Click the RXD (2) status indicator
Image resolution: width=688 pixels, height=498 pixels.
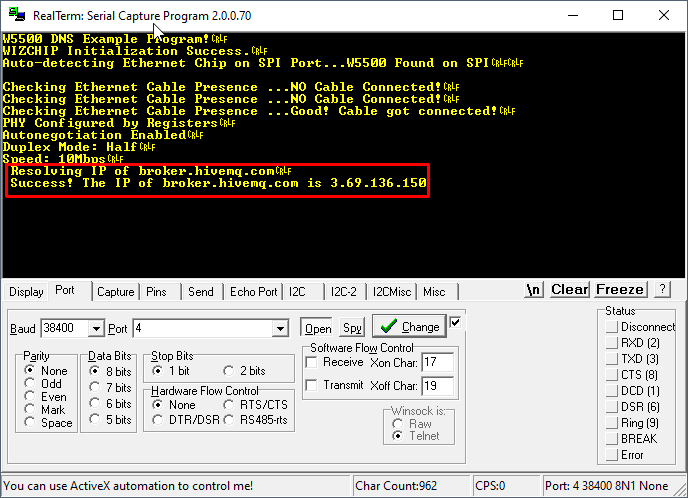tap(612, 343)
